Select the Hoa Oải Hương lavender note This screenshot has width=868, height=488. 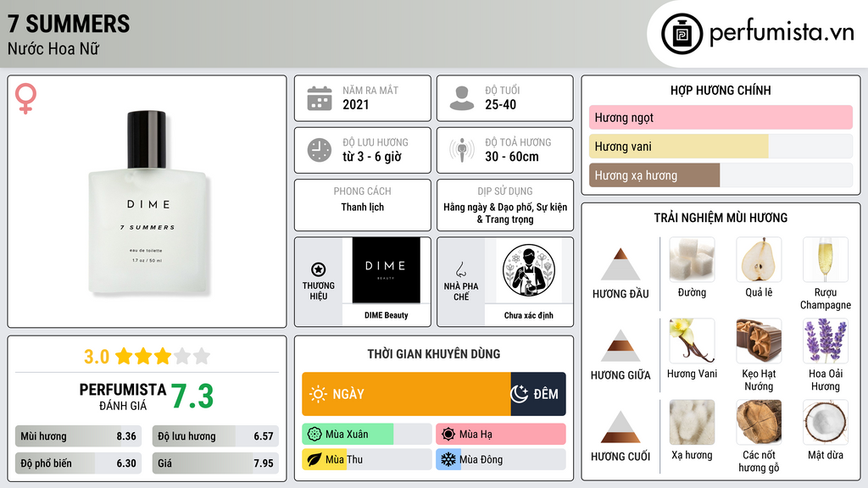(826, 341)
